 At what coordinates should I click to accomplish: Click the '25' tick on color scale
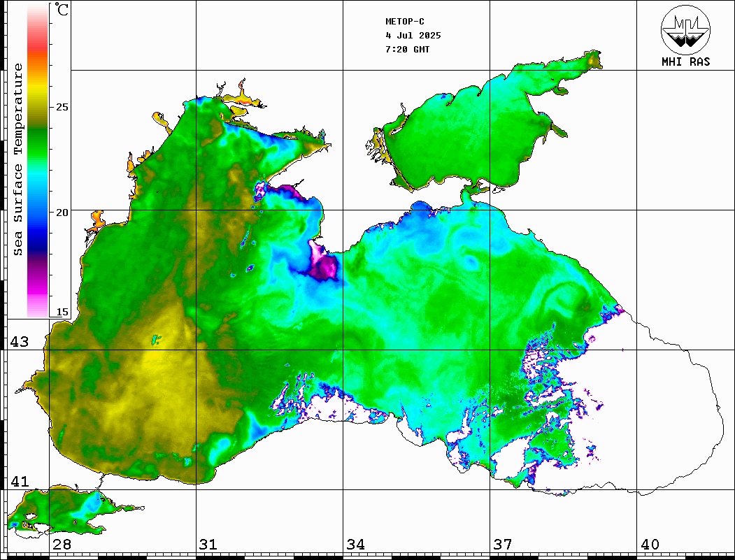point(62,107)
